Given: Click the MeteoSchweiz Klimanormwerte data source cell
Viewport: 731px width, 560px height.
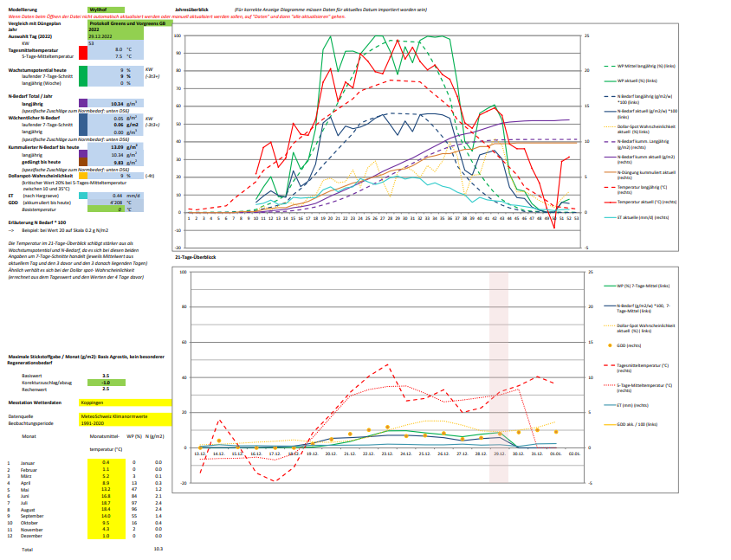Looking at the screenshot, I should pyautogui.click(x=126, y=416).
